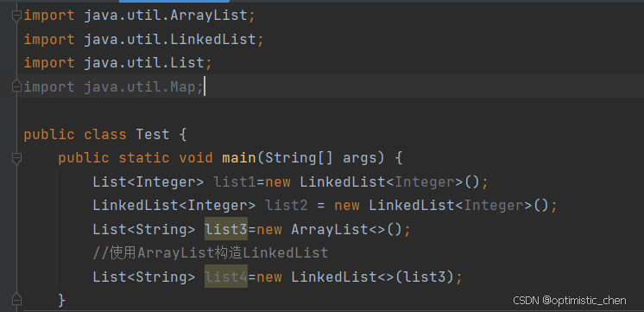644x312 pixels.
Task: Click the main method name
Action: tap(239, 158)
